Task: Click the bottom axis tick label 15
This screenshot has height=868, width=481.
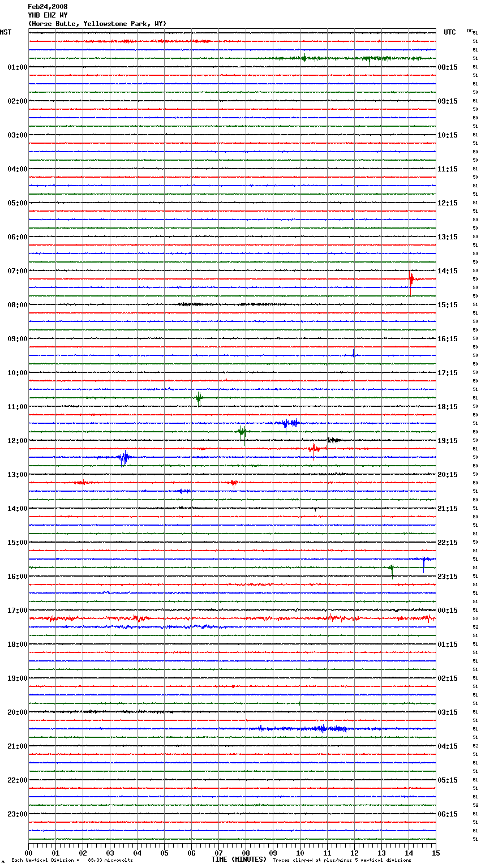Action: pos(436,853)
